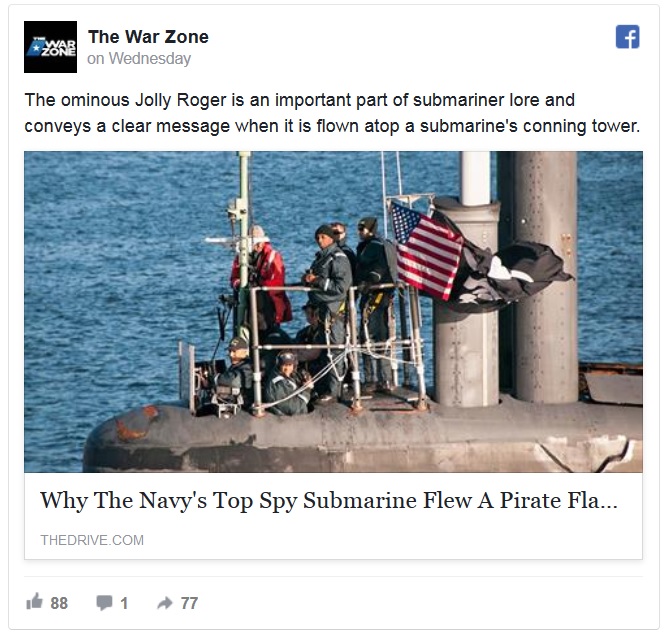Open The War Zone page name link
This screenshot has width=666, height=639.
click(148, 37)
